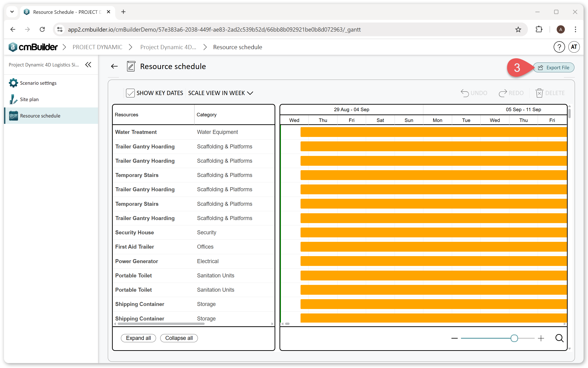588x368 pixels.
Task: Click the cmBuilder logo
Action: 33,47
